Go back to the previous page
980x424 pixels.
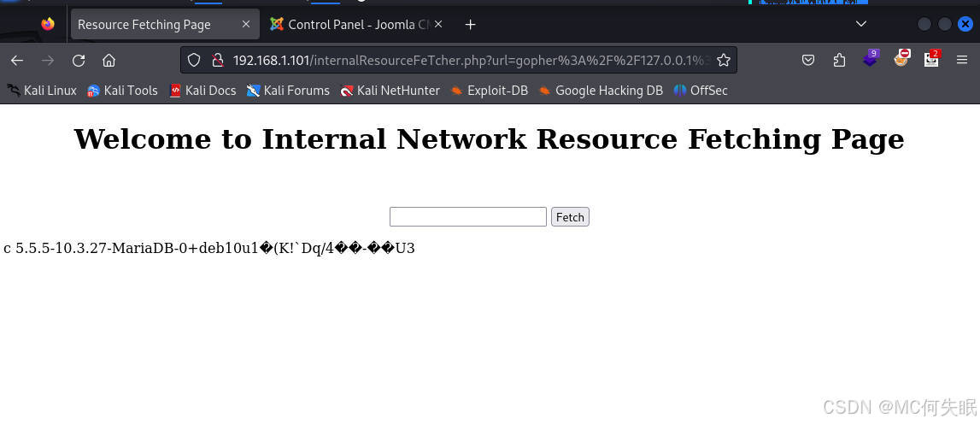(x=17, y=60)
